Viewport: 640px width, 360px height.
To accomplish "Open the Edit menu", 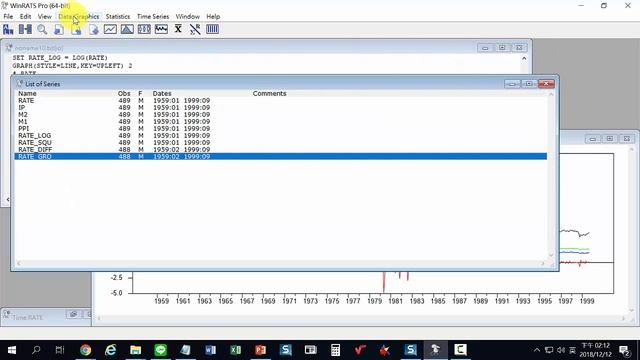I will click(25, 17).
